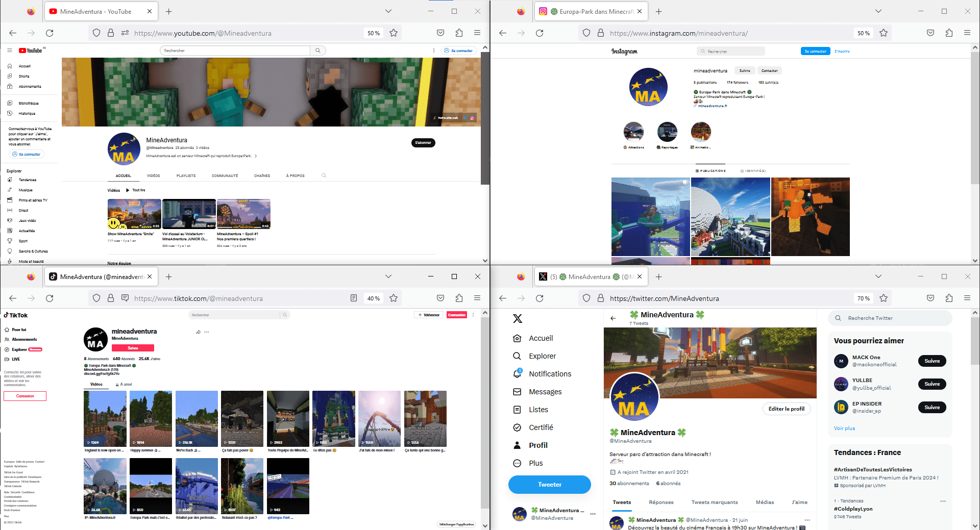Image resolution: width=980 pixels, height=530 pixels.
Task: Click the Instagram logo
Action: click(624, 52)
